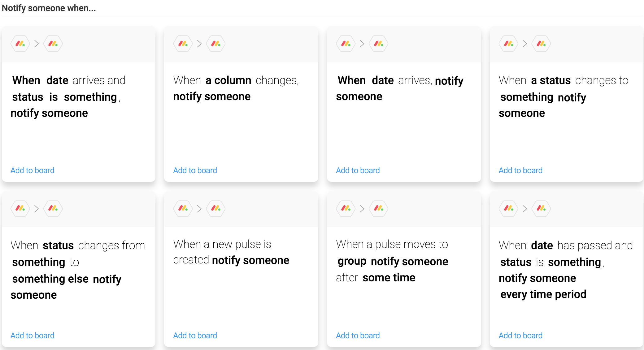644x350 pixels.
Task: Add 'date has passed' recipe to board
Action: [520, 335]
